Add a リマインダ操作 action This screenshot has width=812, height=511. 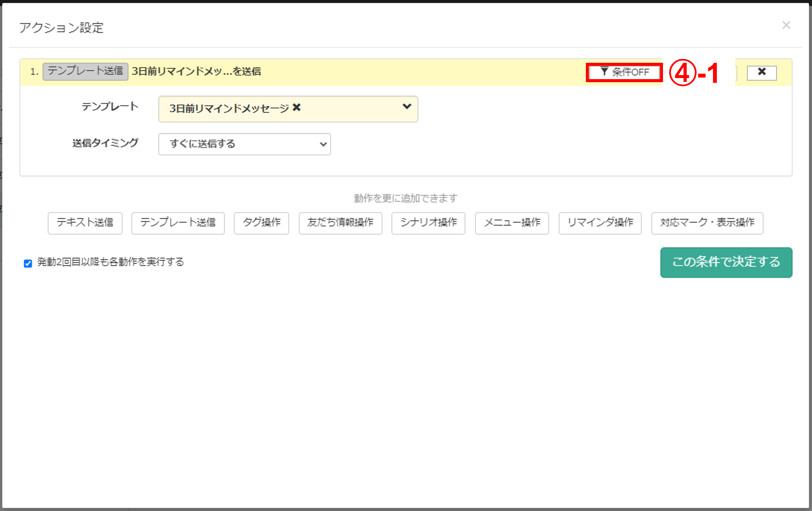coord(600,223)
